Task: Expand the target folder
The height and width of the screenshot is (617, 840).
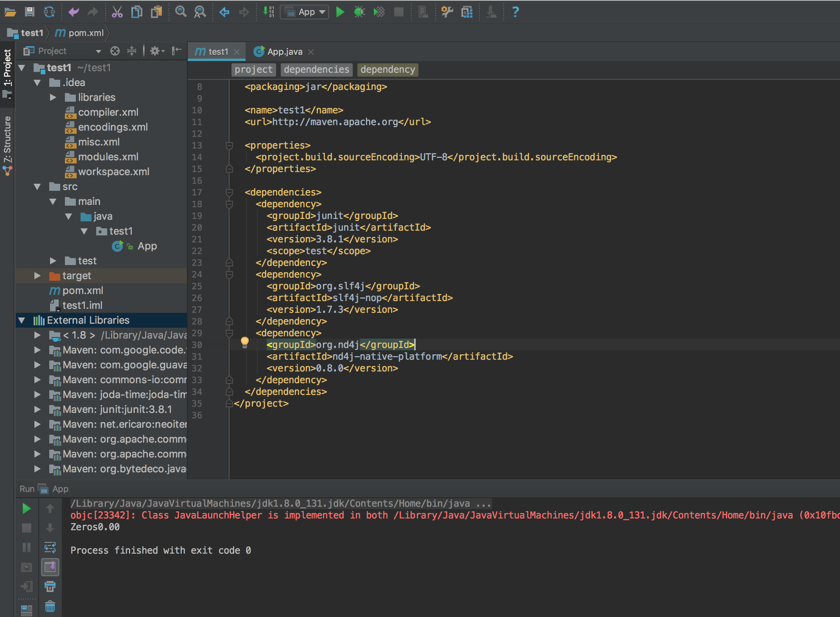Action: [38, 276]
